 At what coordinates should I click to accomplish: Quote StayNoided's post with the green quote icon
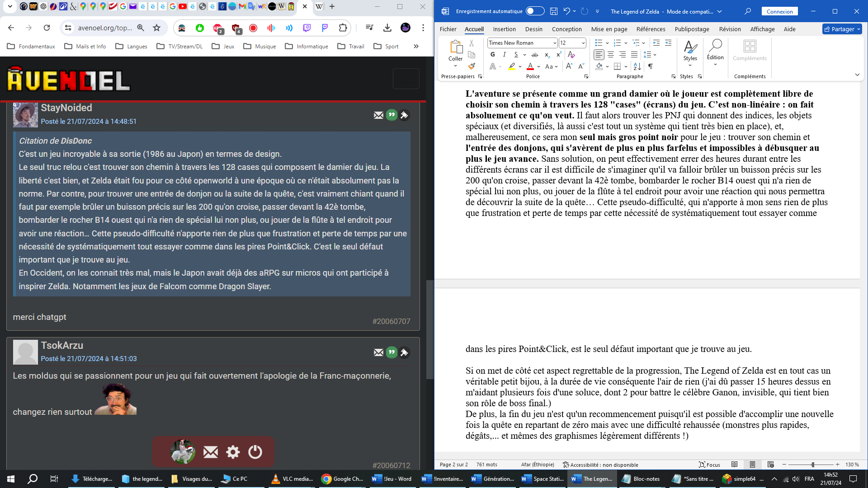[392, 115]
